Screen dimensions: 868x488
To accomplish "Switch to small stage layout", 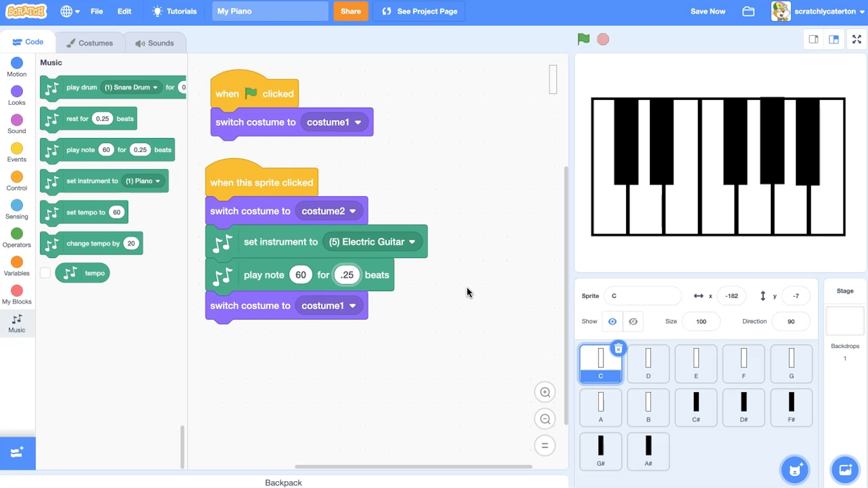I will point(813,39).
